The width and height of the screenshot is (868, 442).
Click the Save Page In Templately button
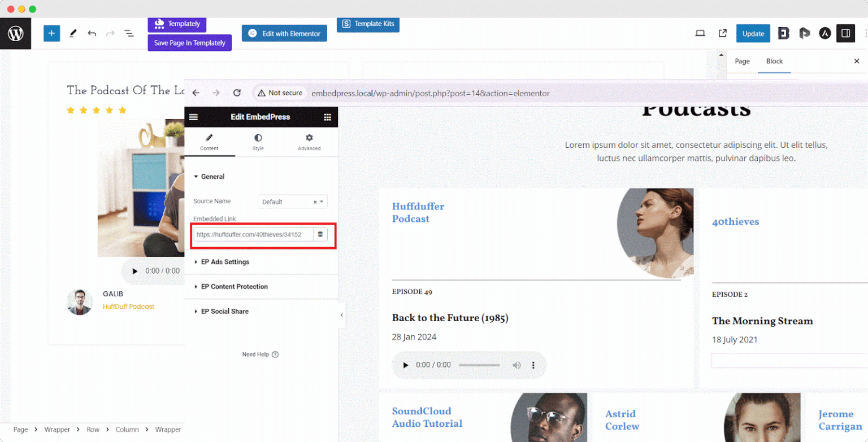(x=189, y=42)
